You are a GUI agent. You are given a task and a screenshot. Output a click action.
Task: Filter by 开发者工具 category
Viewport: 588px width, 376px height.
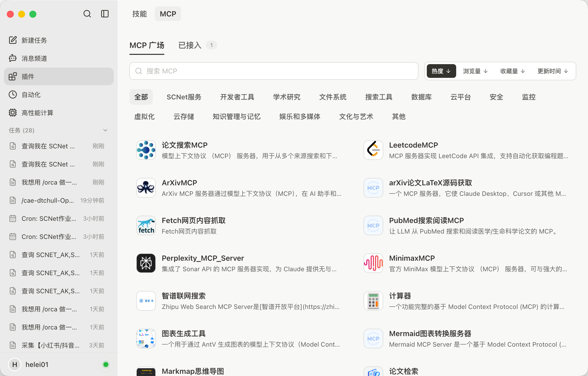237,97
